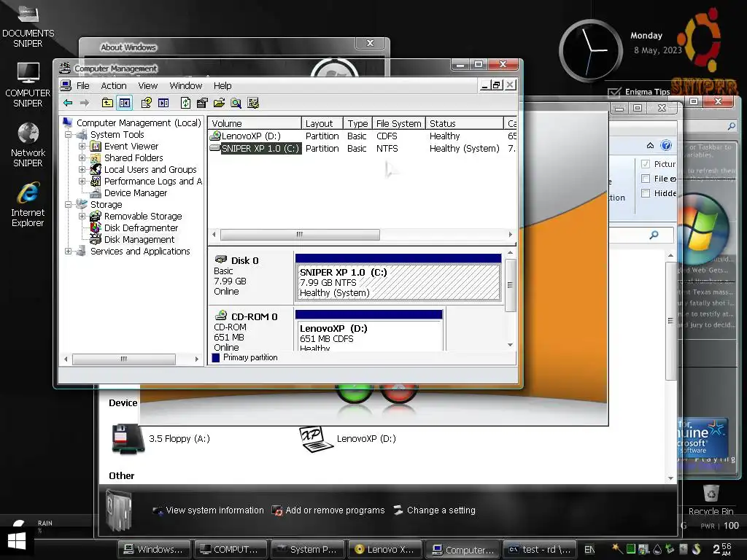Select Shared Folders in the tree
Image resolution: width=747 pixels, height=560 pixels.
(x=133, y=157)
